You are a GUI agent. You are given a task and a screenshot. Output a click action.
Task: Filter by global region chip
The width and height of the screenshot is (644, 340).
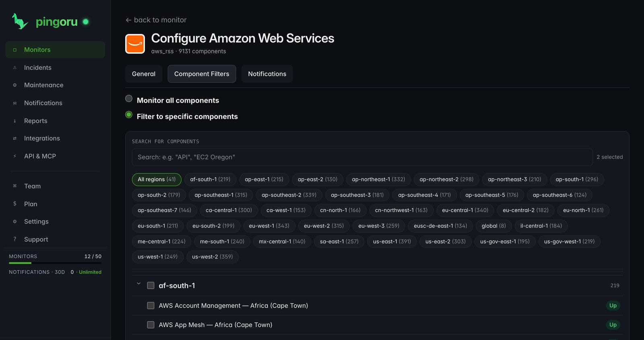click(x=494, y=226)
